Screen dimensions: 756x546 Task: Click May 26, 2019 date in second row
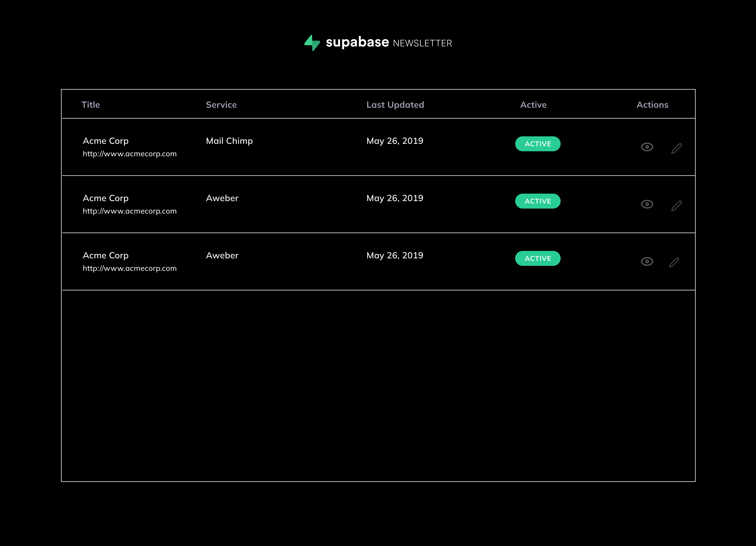pyautogui.click(x=395, y=199)
